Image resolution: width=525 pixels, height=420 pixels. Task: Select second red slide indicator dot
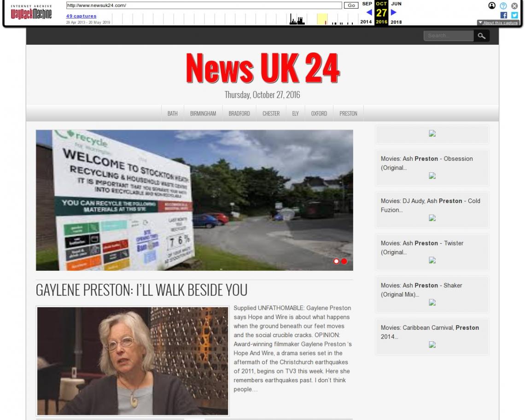[344, 261]
